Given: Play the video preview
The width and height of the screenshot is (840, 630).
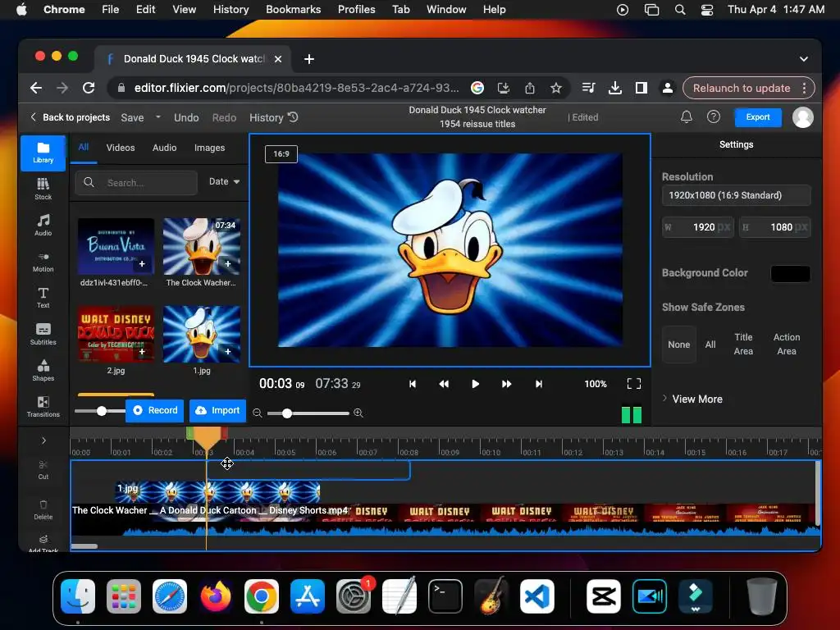Looking at the screenshot, I should coord(475,384).
